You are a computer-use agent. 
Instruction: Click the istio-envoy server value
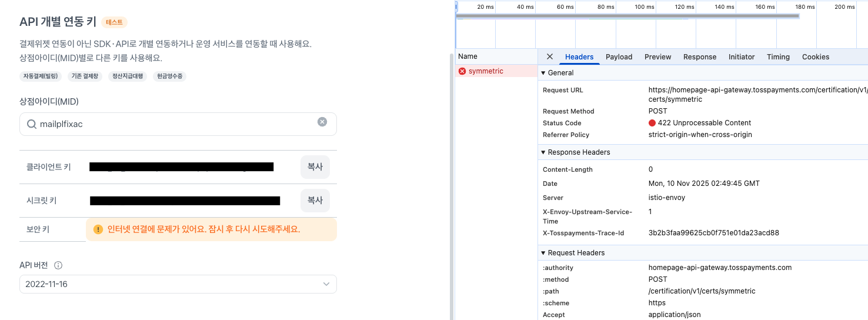667,198
